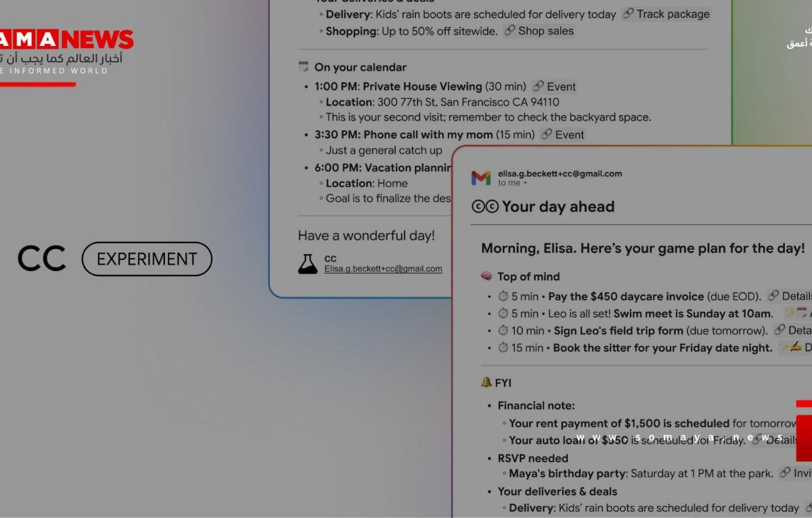Click "Maya's birthday party" entry
The width and height of the screenshot is (812, 518).
[568, 473]
